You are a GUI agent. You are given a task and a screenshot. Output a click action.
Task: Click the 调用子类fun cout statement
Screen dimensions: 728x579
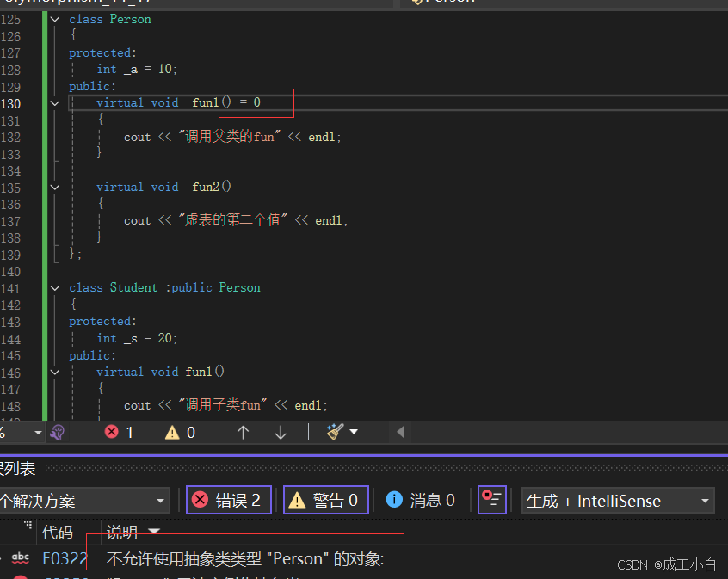pos(225,405)
